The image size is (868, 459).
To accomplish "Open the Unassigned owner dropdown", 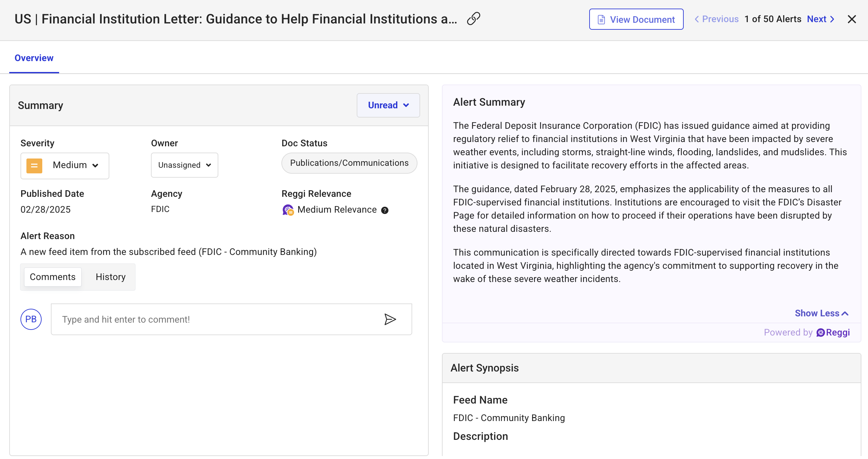I will click(x=184, y=165).
